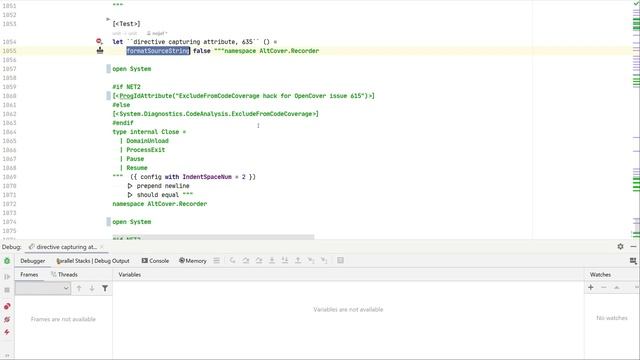
Task: Click the author code lens above line 1054
Action: pyautogui.click(x=157, y=33)
